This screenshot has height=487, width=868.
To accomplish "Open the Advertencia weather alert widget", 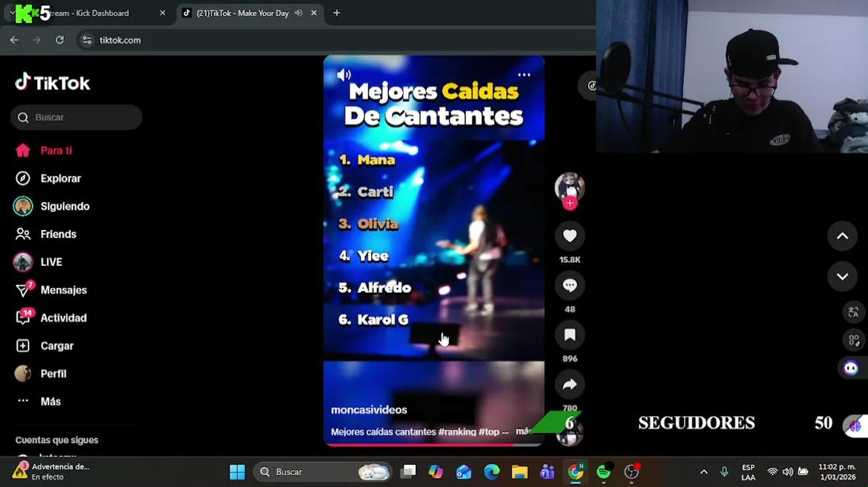I will pos(51,471).
